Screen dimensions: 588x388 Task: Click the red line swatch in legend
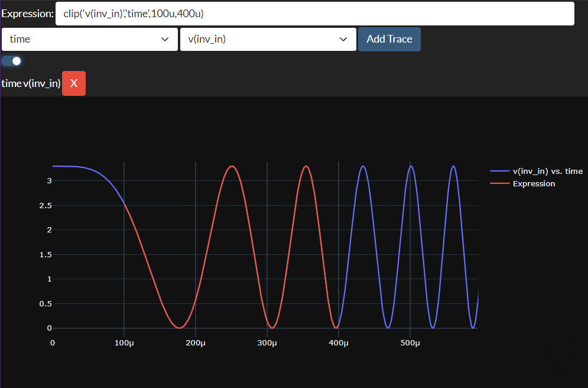[x=499, y=183]
